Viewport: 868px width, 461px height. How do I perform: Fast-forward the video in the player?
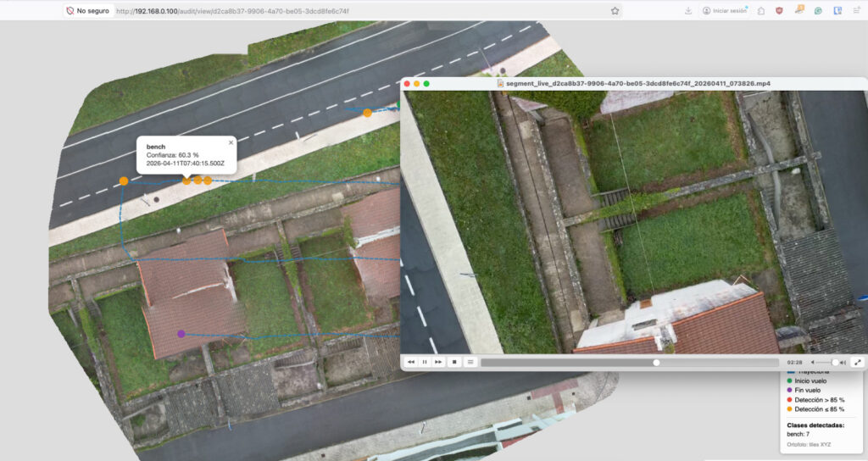(x=438, y=362)
